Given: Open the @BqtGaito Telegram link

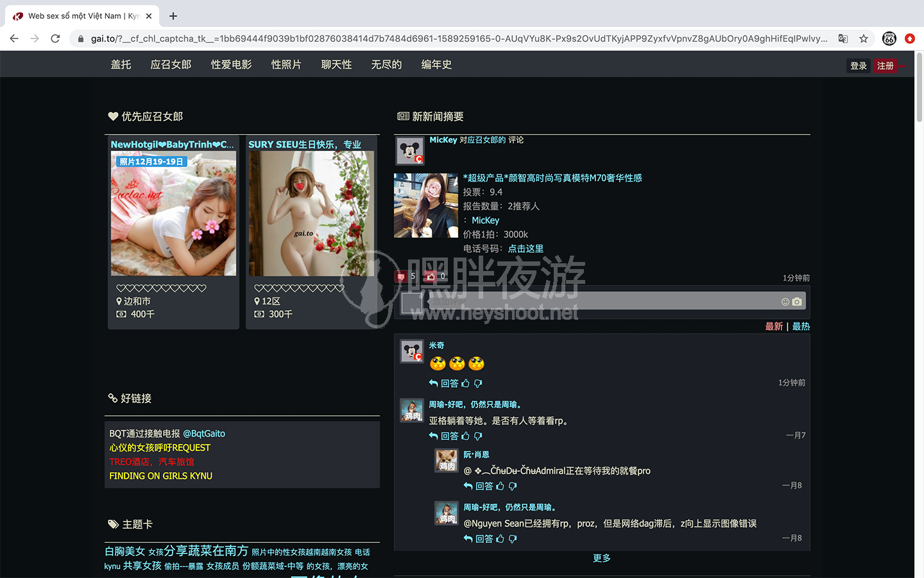Looking at the screenshot, I should [x=204, y=433].
